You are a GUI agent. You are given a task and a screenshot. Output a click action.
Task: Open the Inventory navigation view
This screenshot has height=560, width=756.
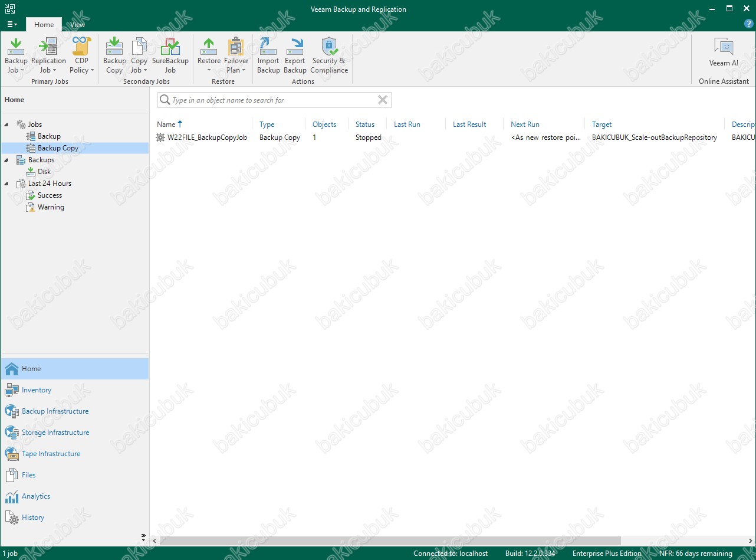[x=74, y=390]
